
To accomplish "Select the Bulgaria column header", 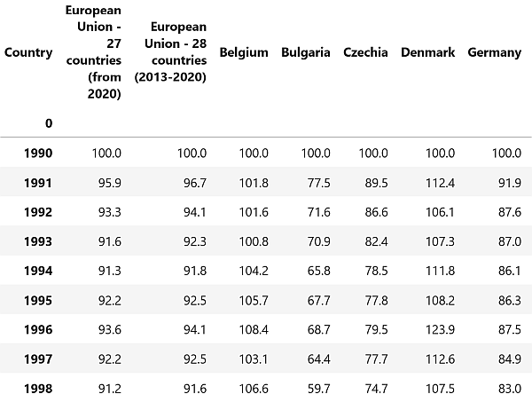I will (x=305, y=52).
